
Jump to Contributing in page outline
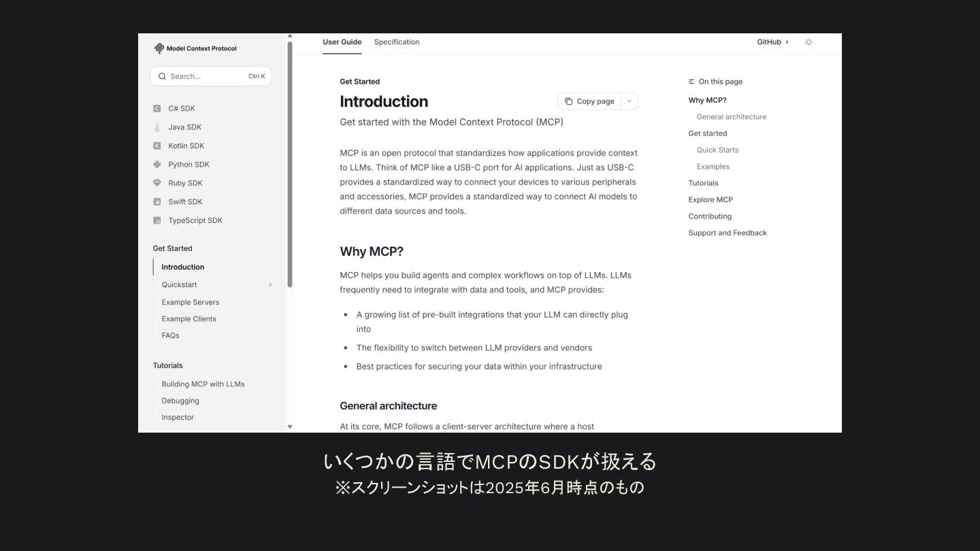tap(710, 216)
